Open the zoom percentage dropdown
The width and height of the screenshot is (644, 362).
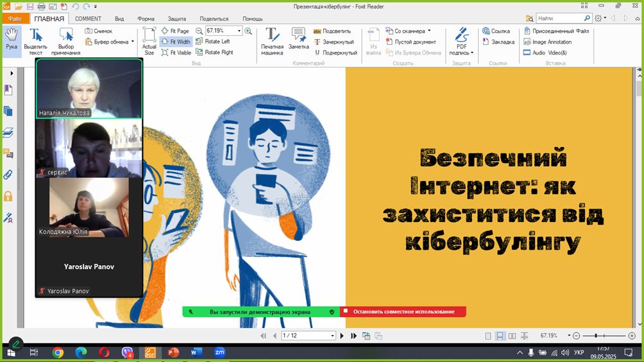coord(239,31)
